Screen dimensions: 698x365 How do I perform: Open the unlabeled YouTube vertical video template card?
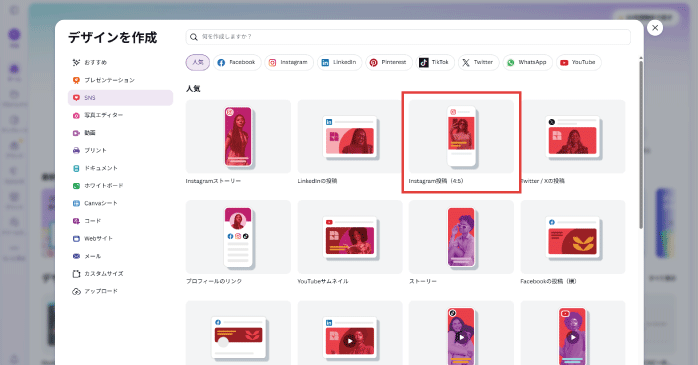point(573,333)
